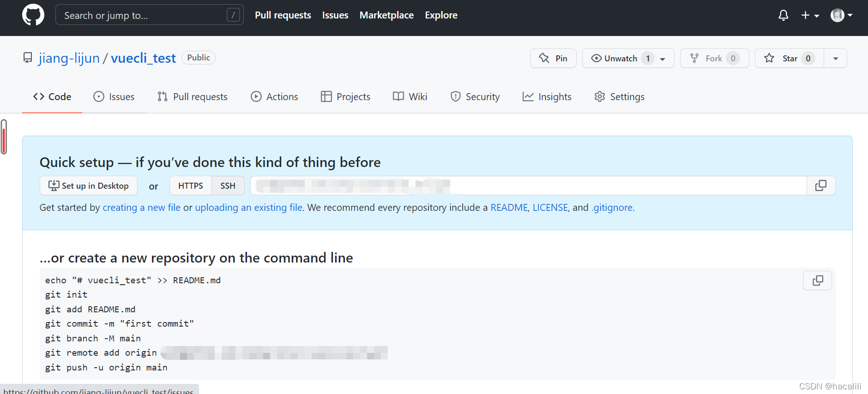Image resolution: width=868 pixels, height=394 pixels.
Task: Select the Code tab
Action: [52, 96]
